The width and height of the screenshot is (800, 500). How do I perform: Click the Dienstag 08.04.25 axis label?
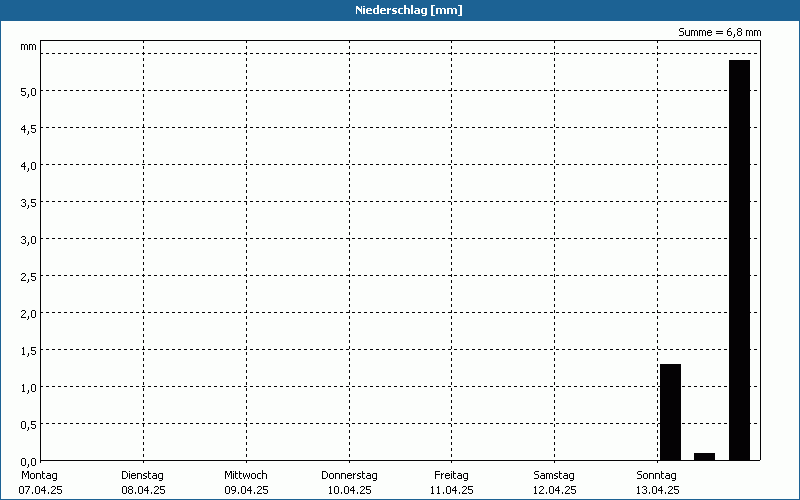(x=143, y=483)
